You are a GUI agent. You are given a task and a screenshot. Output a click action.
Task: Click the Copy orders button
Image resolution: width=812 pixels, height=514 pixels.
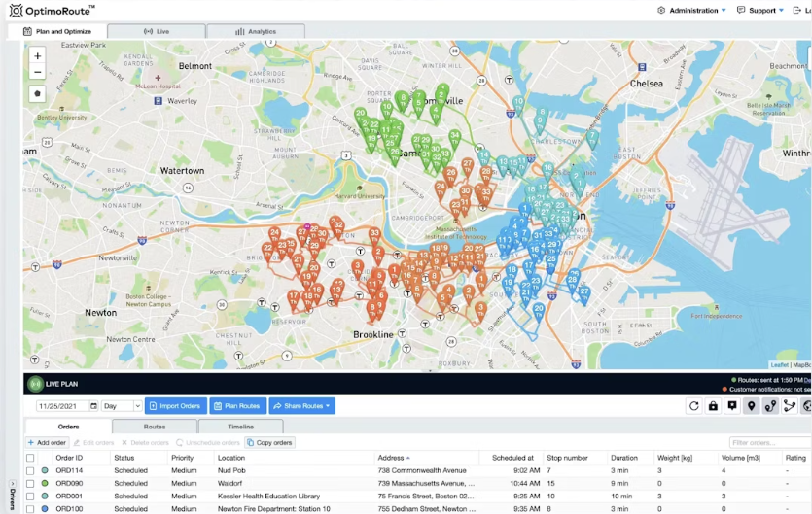[269, 443]
